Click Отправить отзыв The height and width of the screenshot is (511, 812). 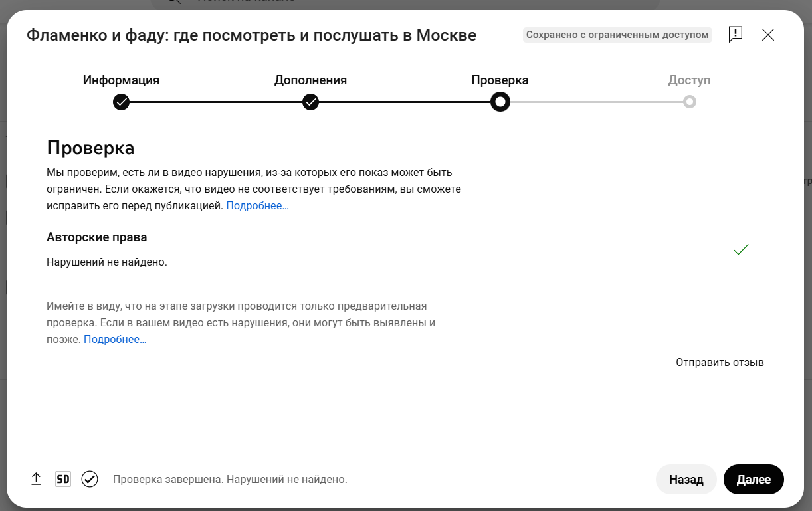(720, 363)
